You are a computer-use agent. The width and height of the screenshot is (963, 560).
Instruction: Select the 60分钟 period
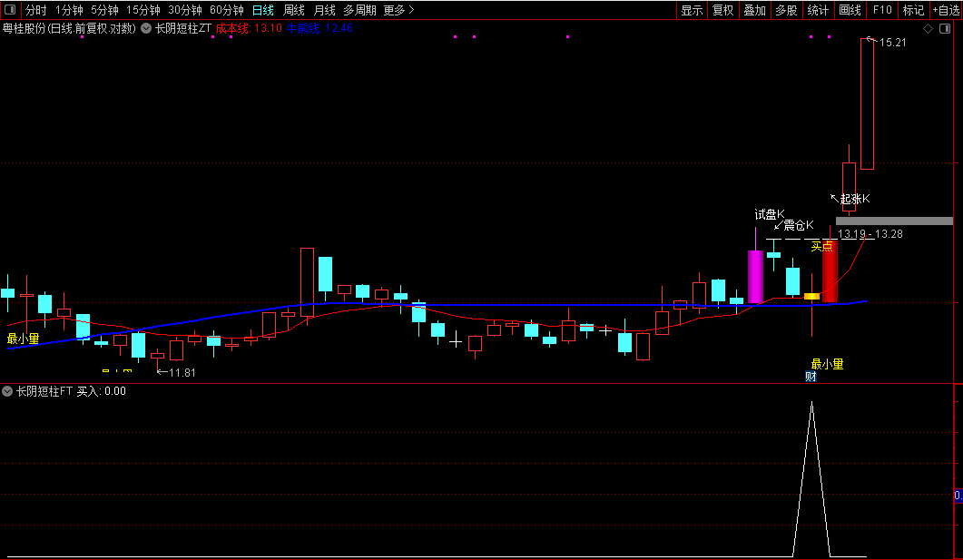(227, 10)
